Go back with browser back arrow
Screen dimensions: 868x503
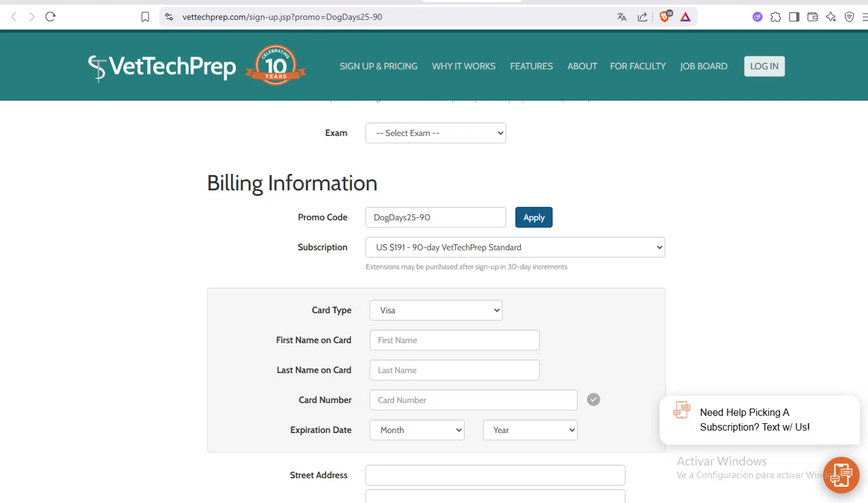point(14,17)
